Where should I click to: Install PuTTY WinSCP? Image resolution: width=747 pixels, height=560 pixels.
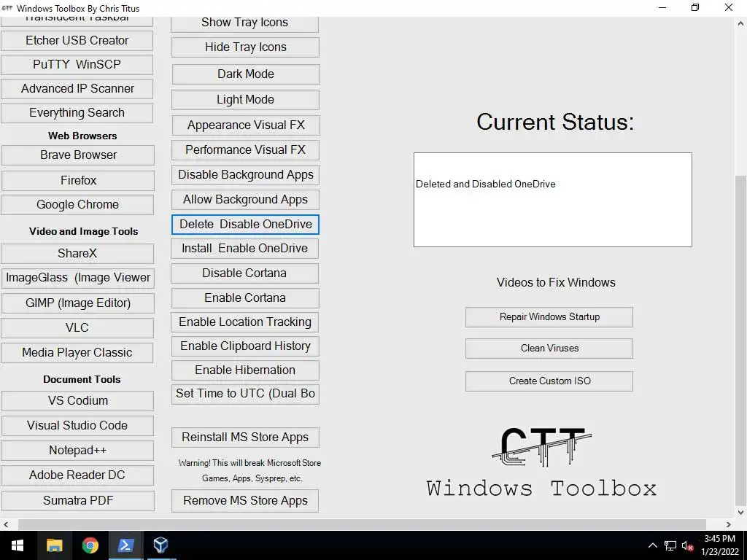[77, 64]
